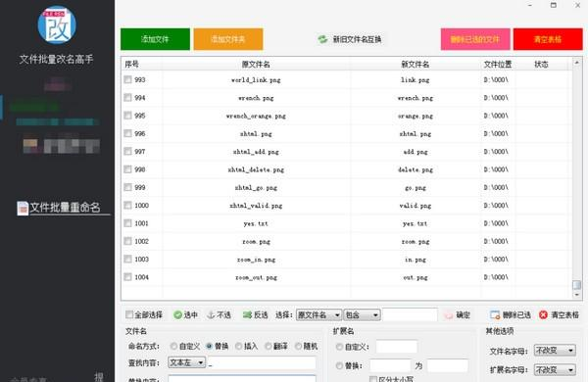Screen dimensions: 588x382
Task: Click the 新文件名 column header
Action: tap(416, 64)
